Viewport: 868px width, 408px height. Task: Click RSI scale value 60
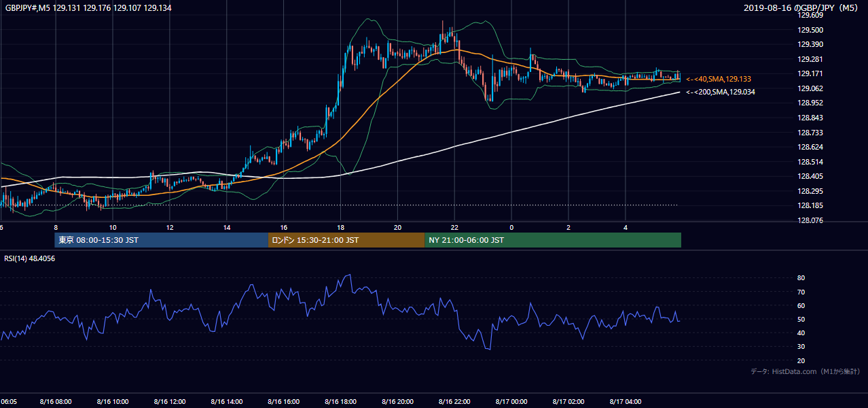801,305
